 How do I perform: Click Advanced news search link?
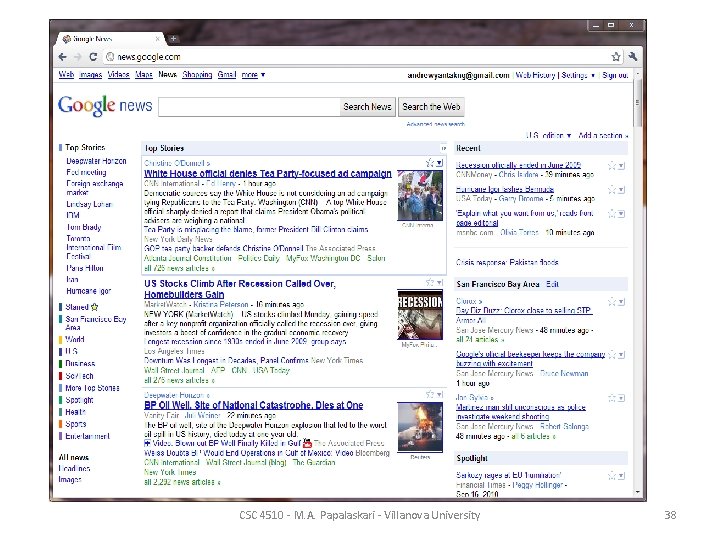pyautogui.click(x=435, y=124)
